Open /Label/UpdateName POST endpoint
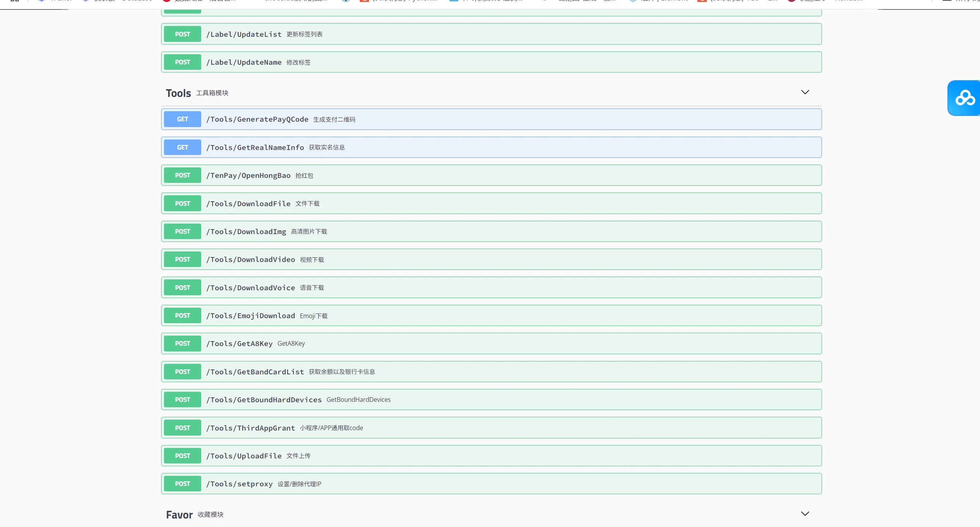The image size is (980, 527). tap(244, 62)
